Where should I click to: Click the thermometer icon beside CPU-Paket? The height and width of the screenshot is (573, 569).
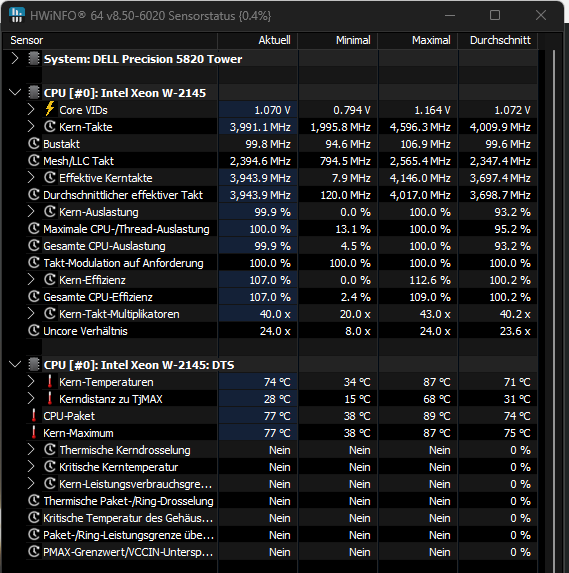(x=34, y=415)
